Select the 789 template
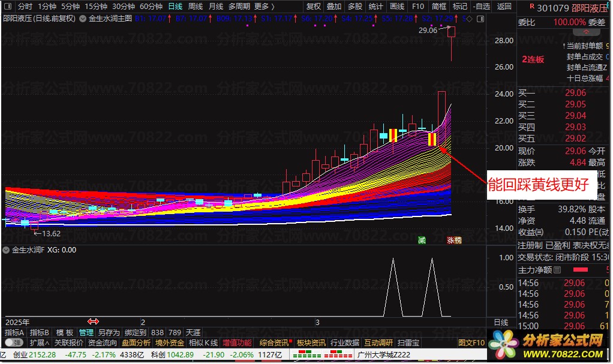Image resolution: width=613 pixels, height=364 pixels. [175, 332]
